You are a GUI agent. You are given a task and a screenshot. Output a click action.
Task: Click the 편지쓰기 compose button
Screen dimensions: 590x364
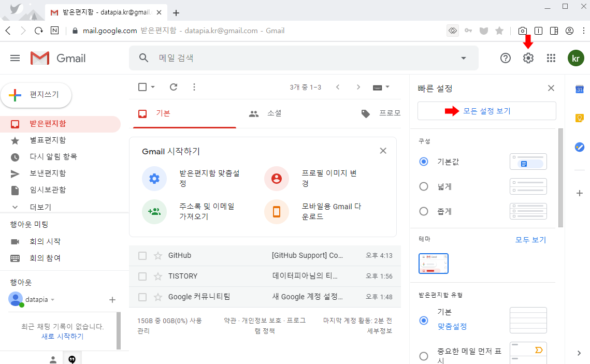pos(36,95)
